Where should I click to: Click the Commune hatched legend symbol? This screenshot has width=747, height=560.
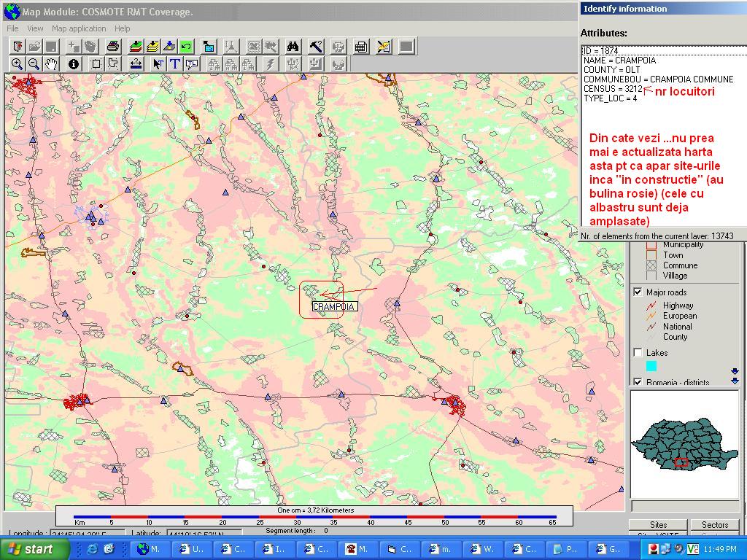coord(651,265)
